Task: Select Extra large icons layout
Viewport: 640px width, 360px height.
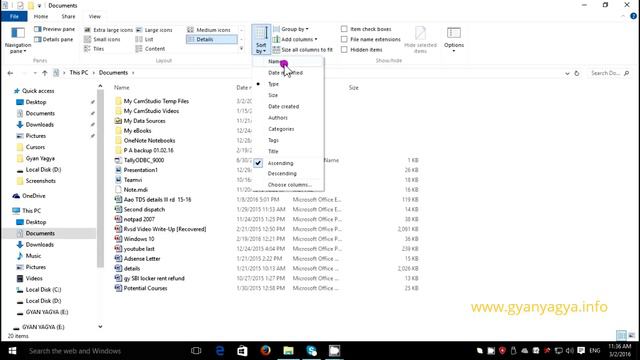Action: click(109, 30)
